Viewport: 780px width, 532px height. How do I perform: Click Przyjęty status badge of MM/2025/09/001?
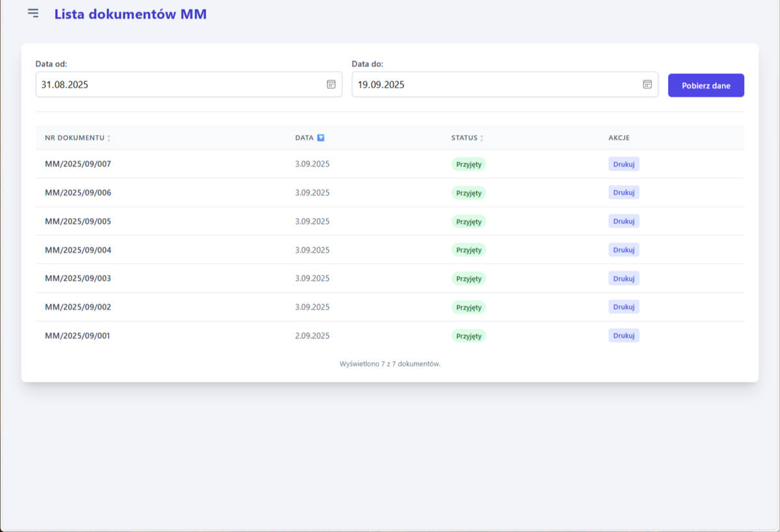tap(469, 336)
